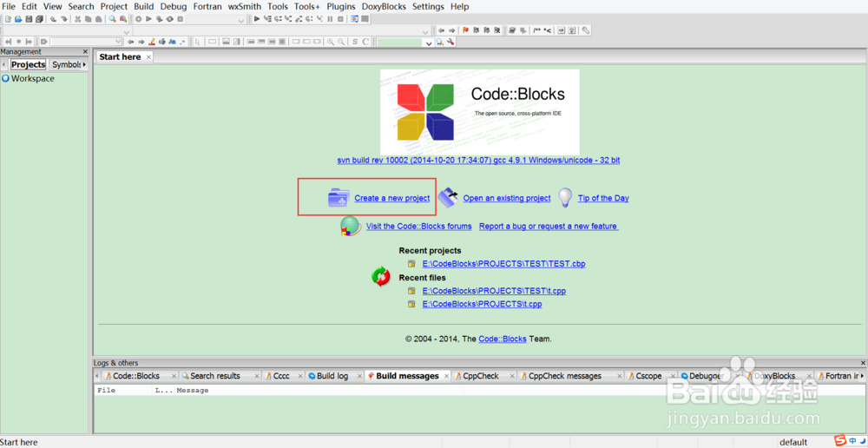Click the Run search magnifier icon

click(x=440, y=42)
